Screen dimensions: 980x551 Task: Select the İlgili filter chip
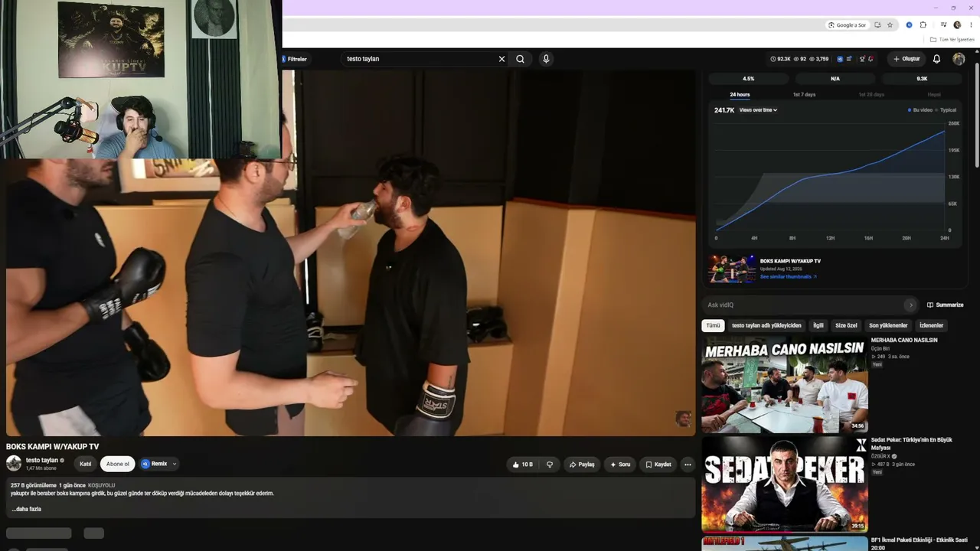pyautogui.click(x=818, y=325)
